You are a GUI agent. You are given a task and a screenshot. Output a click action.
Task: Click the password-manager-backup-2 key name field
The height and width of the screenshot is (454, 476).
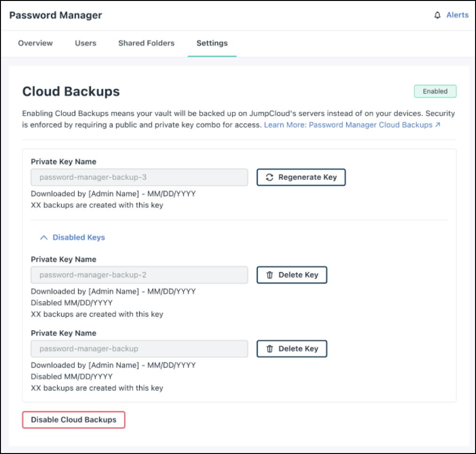tap(139, 275)
